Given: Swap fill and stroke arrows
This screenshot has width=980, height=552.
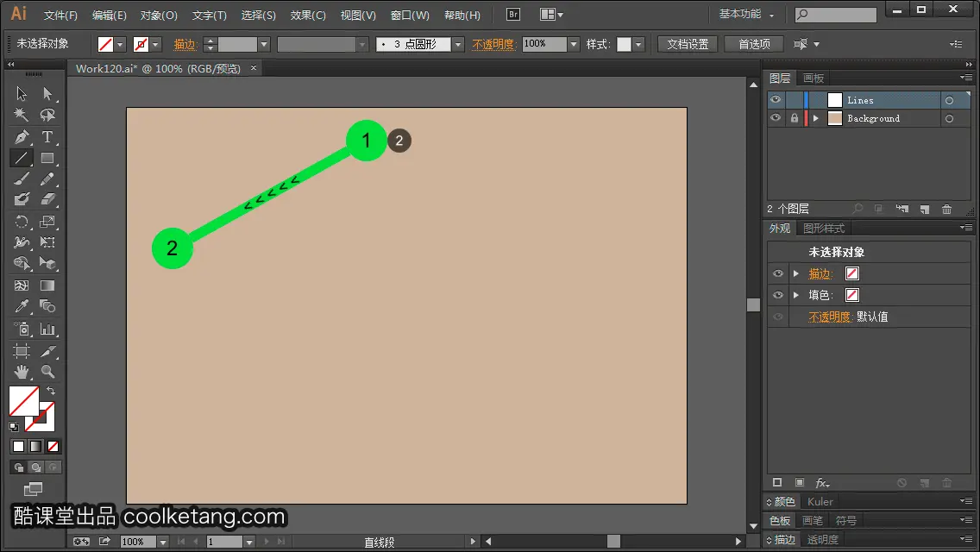Looking at the screenshot, I should pos(51,391).
